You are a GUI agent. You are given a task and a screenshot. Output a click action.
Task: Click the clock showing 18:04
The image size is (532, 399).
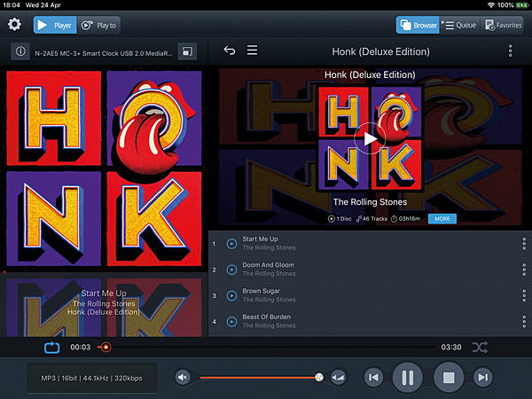tap(12, 4)
